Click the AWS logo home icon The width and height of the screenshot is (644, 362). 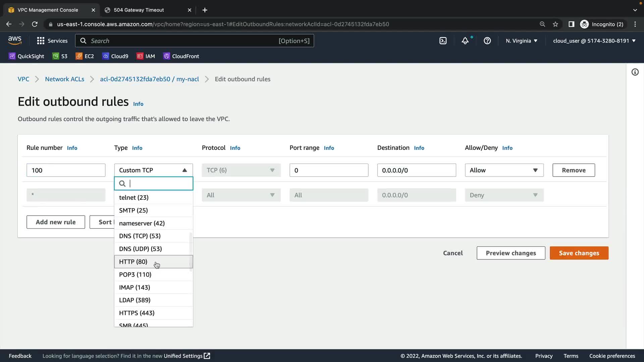coord(15,41)
